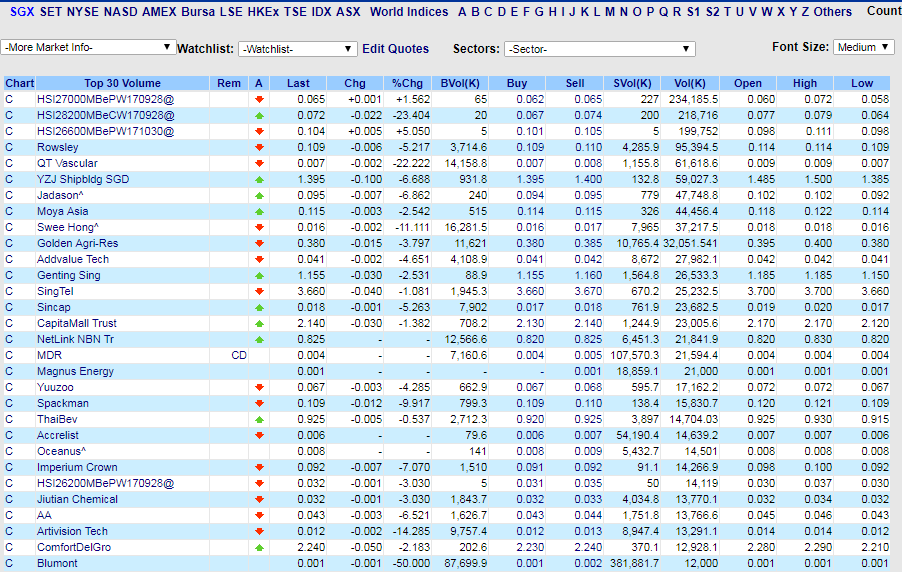Viewport: 902px width, 572px height.
Task: Open World Indices tab
Action: click(x=409, y=12)
